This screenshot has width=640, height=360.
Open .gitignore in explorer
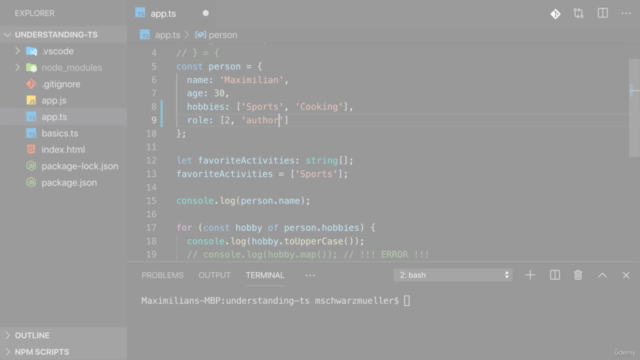point(63,84)
